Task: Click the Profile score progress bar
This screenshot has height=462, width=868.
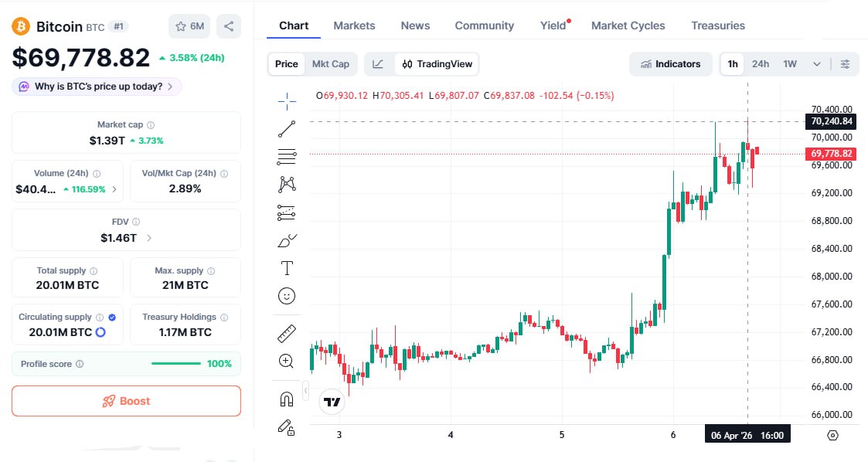Action: [176, 364]
